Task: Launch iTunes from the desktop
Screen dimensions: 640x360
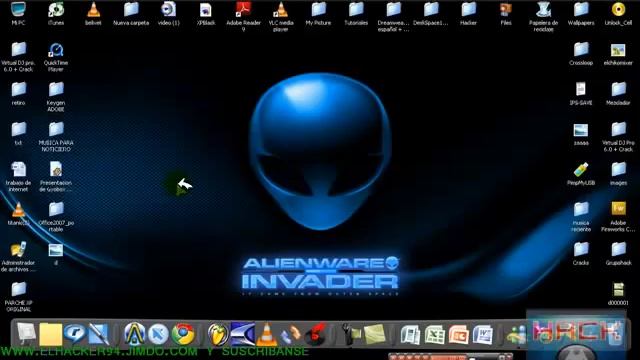Action: pos(56,10)
